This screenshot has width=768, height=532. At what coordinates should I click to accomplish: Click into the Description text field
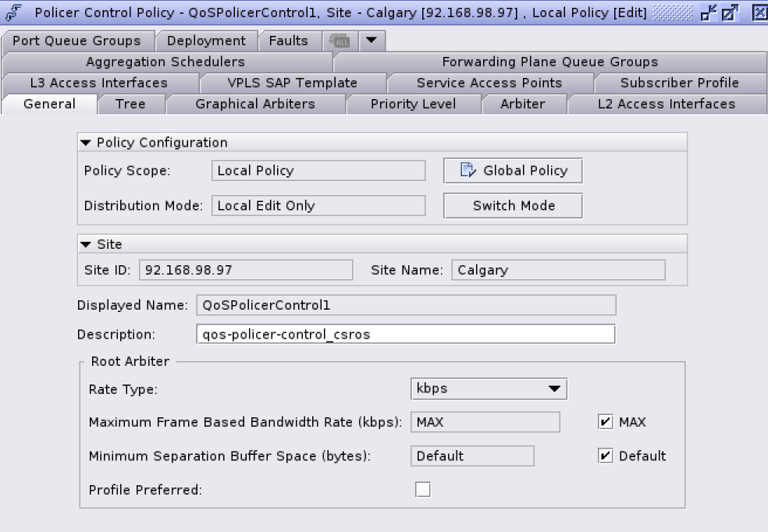click(406, 335)
